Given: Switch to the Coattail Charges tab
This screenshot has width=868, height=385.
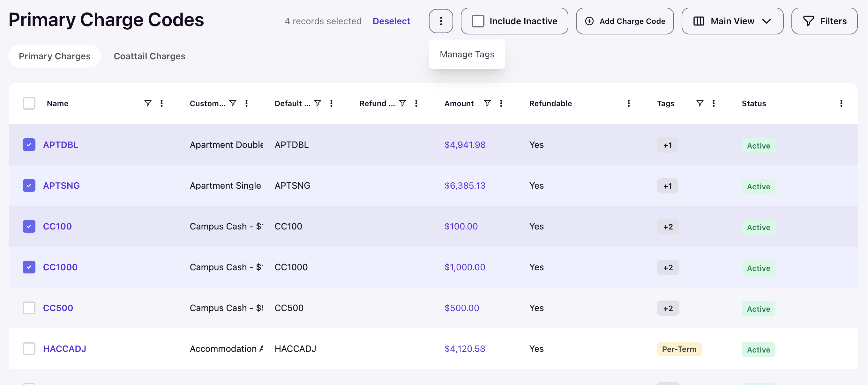Looking at the screenshot, I should click(x=149, y=56).
